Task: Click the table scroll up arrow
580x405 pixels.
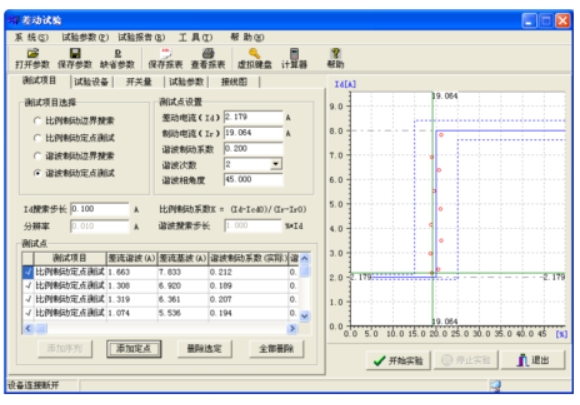Action: pyautogui.click(x=304, y=259)
